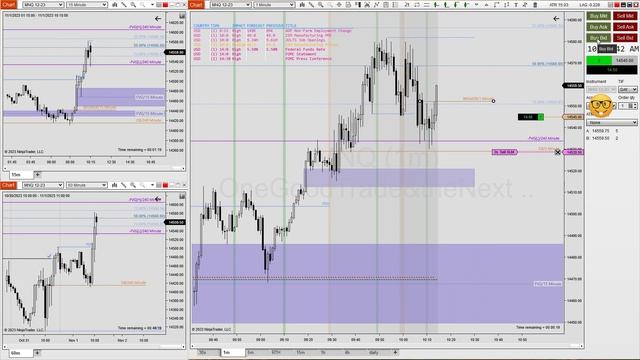
Task: Click the orange Chart menu button of bottom-left chart
Action: [x=8, y=185]
